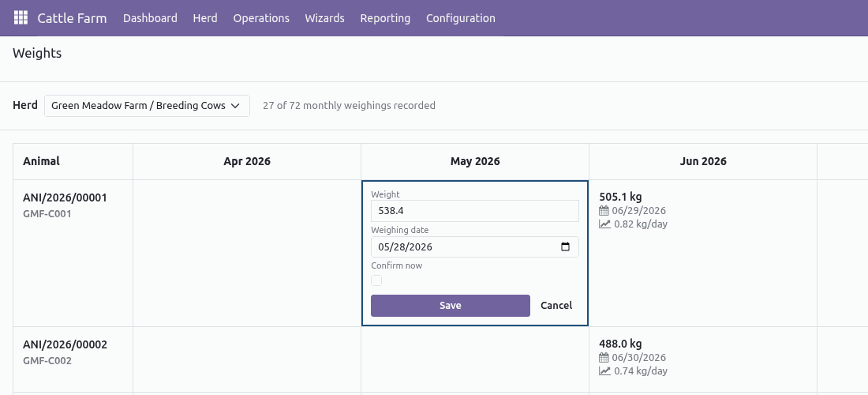Viewport: 868px width, 395px height.
Task: Click growth chart icon beside 0.82 kg/day
Action: click(x=604, y=224)
